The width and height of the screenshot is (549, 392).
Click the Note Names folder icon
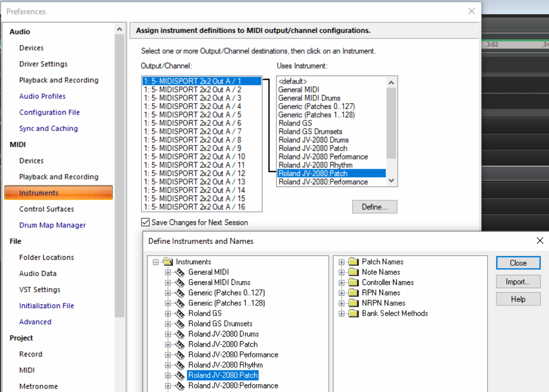(x=353, y=272)
